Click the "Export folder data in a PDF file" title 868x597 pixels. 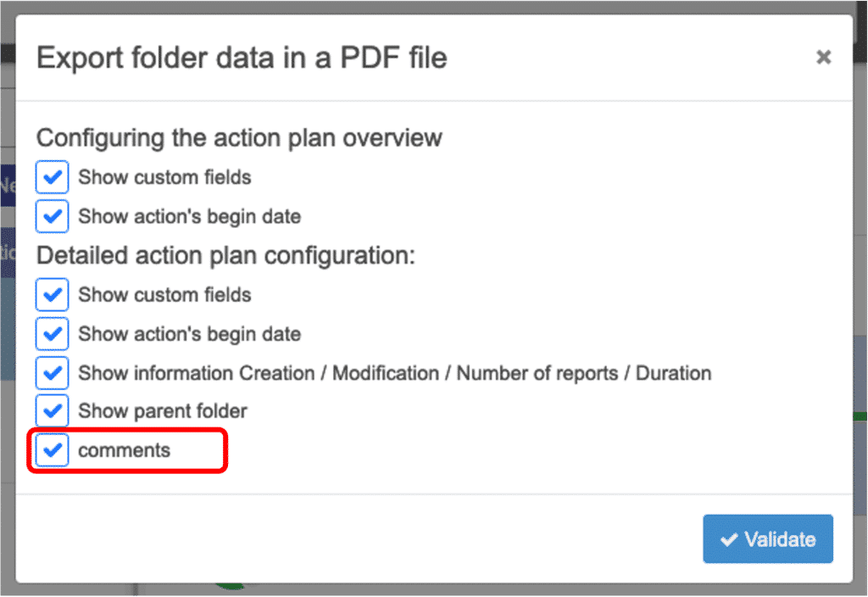coord(242,58)
